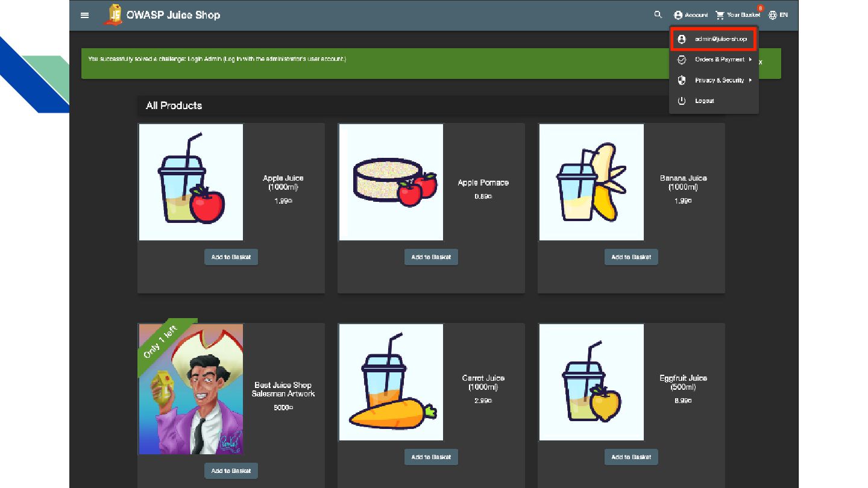Open the Apple Pomace product image
Image resolution: width=868 pixels, height=488 pixels.
[391, 183]
